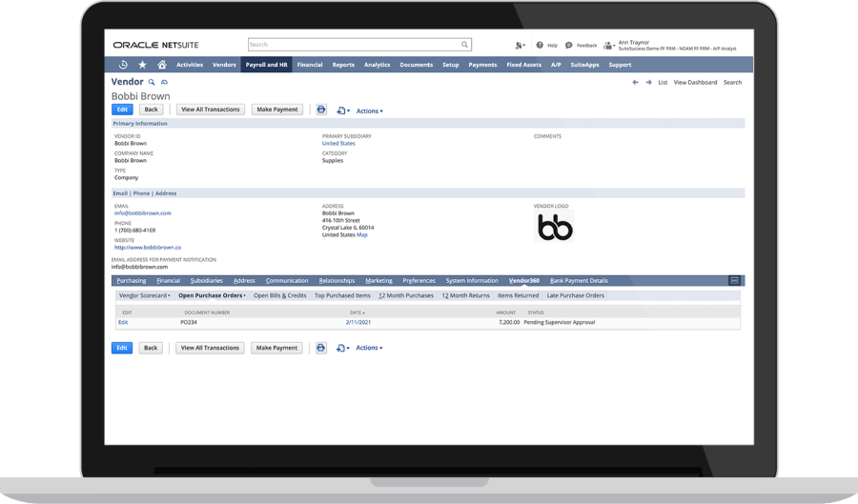
Task: Open the Setup menu
Action: coord(450,65)
